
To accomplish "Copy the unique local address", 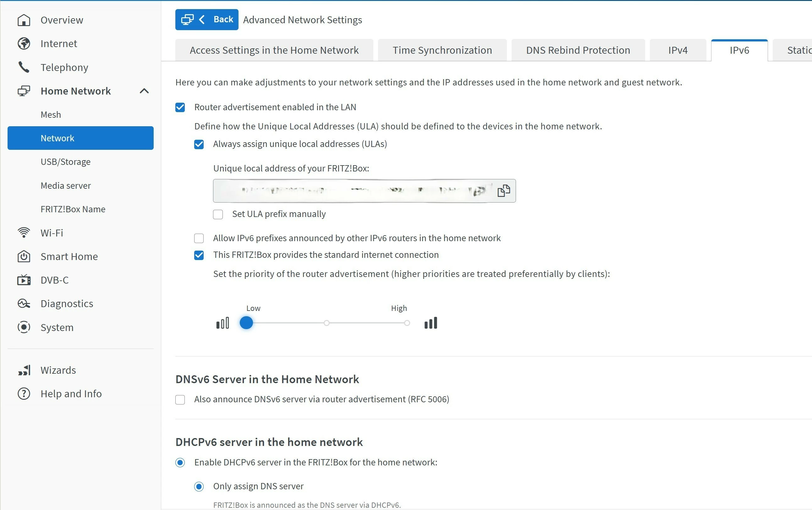I will 503,191.
